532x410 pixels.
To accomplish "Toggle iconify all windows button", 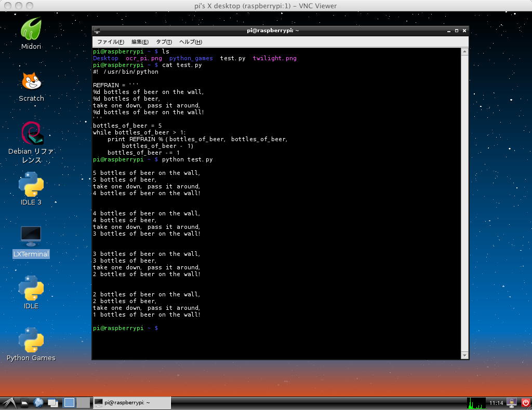I will [53, 402].
